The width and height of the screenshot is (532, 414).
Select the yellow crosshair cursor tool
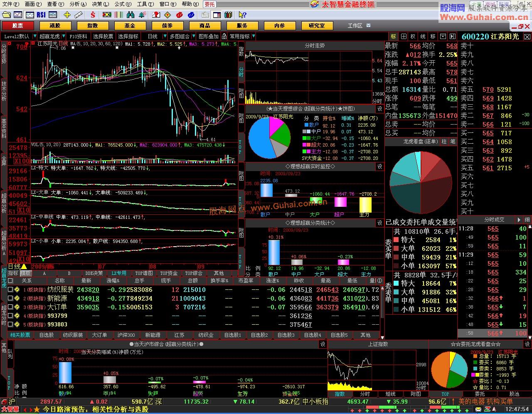coord(67,15)
